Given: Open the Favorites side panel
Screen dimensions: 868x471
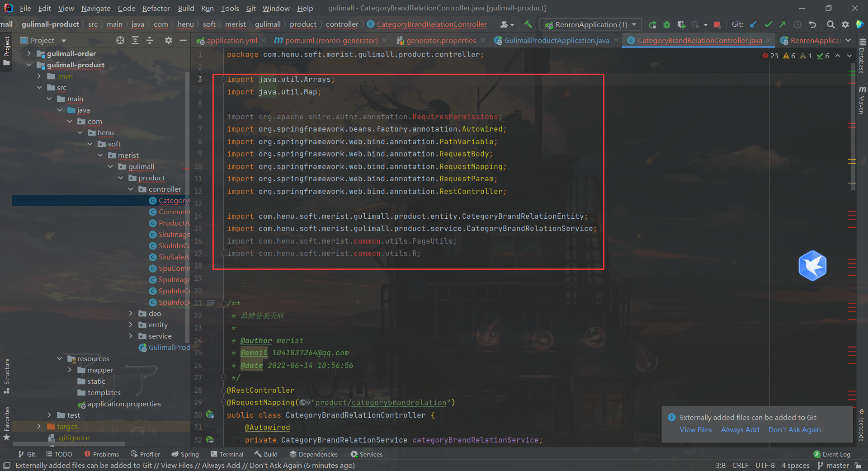Looking at the screenshot, I should (6, 423).
